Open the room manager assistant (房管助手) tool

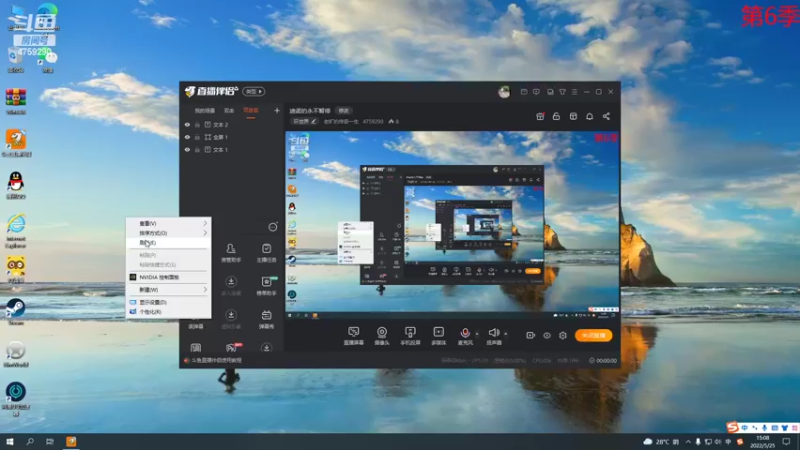click(x=231, y=253)
